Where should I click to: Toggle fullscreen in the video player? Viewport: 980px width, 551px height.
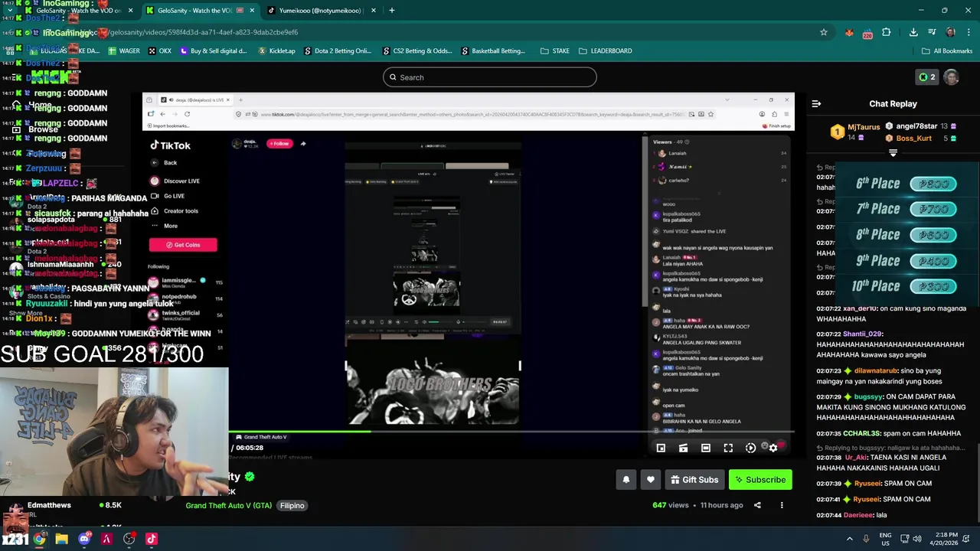(x=728, y=448)
